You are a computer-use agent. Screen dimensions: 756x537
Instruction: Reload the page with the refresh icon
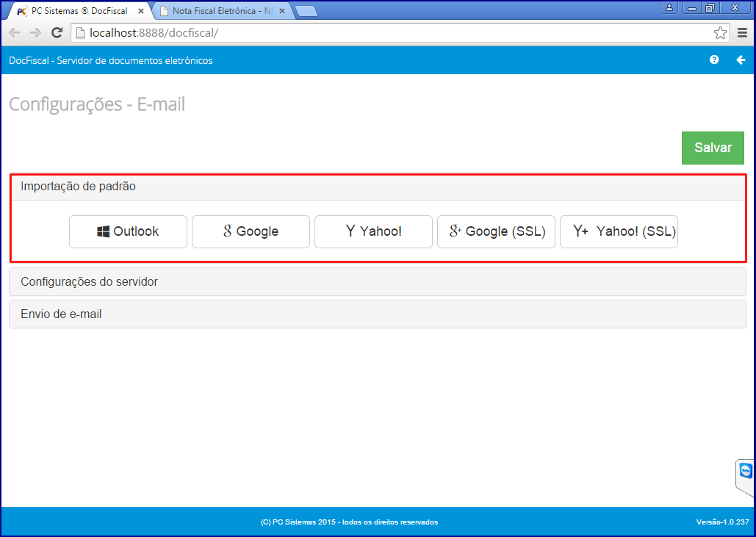click(57, 33)
